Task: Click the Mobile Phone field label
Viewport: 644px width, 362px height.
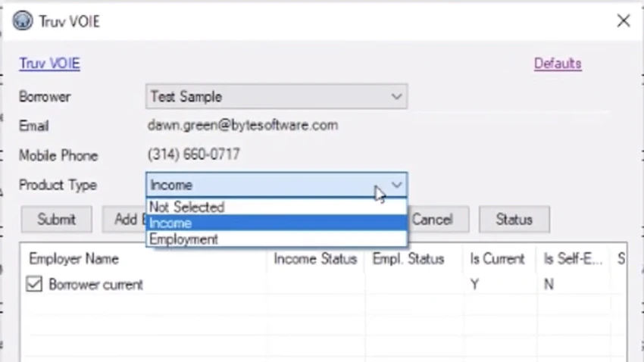Action: 58,155
